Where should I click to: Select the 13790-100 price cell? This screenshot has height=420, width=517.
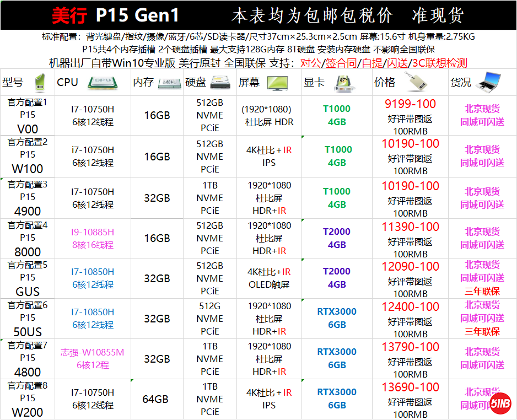[411, 347]
